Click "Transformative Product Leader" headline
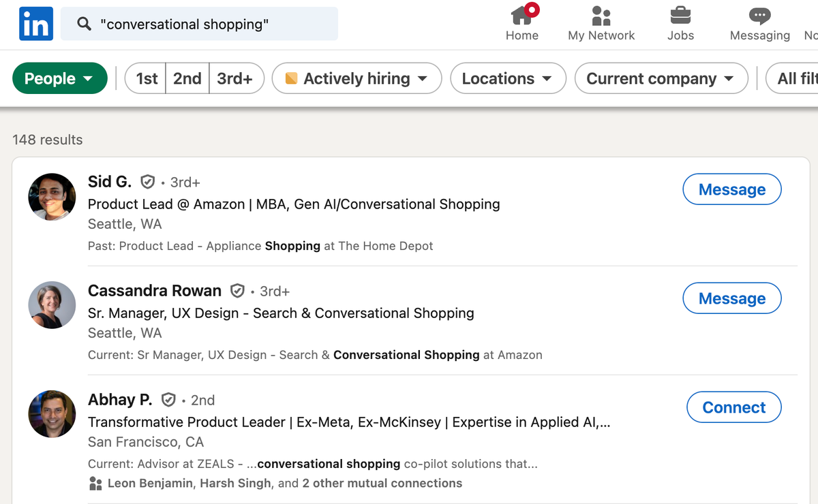This screenshot has width=818, height=504. click(349, 422)
